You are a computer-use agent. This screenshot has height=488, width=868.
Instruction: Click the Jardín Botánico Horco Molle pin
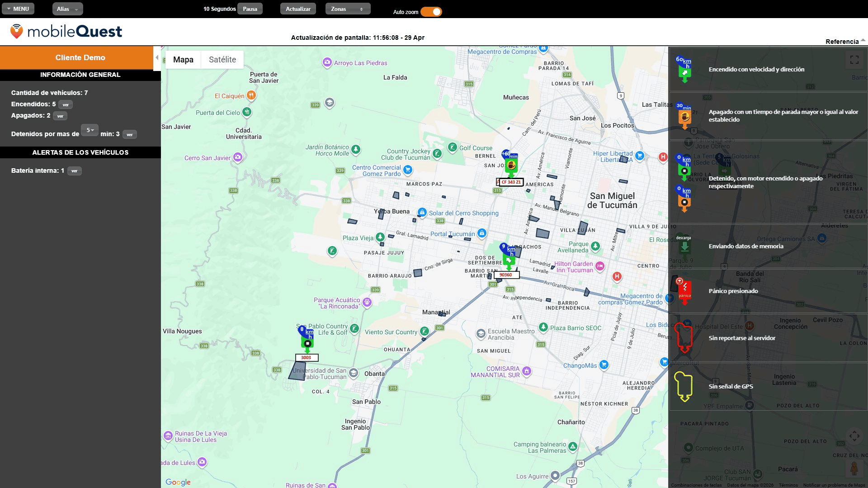pyautogui.click(x=356, y=149)
